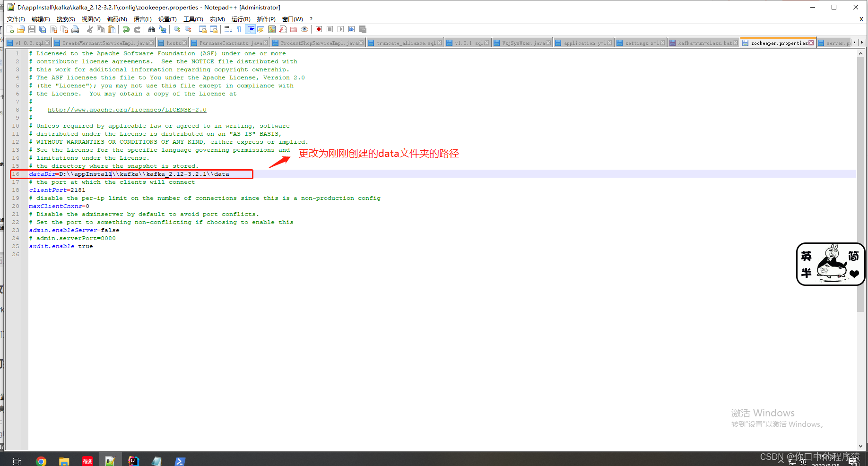Click the editor scrollbar down arrow
The height and width of the screenshot is (466, 868).
point(860,446)
